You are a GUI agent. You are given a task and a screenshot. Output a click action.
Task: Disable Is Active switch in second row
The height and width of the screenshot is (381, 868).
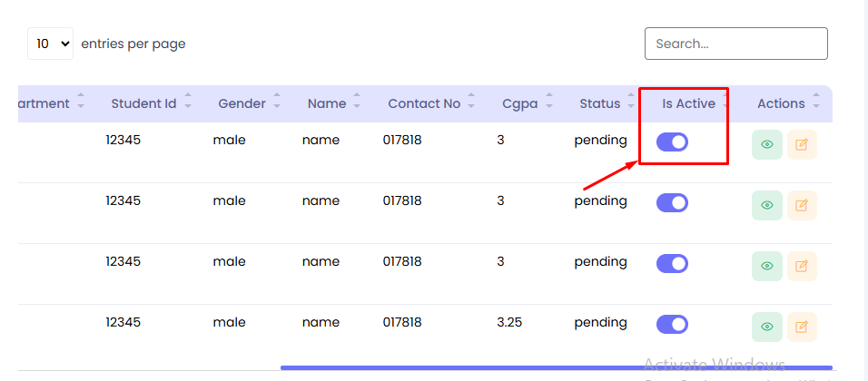[672, 202]
